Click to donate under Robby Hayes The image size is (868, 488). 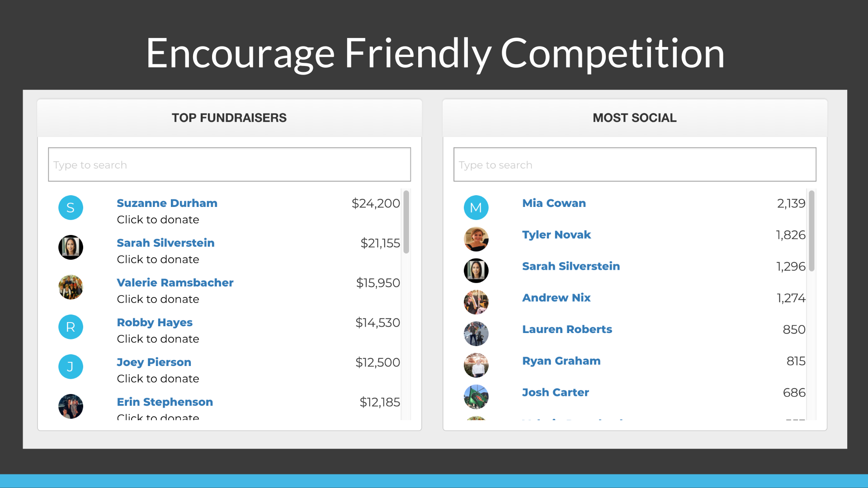(x=158, y=339)
